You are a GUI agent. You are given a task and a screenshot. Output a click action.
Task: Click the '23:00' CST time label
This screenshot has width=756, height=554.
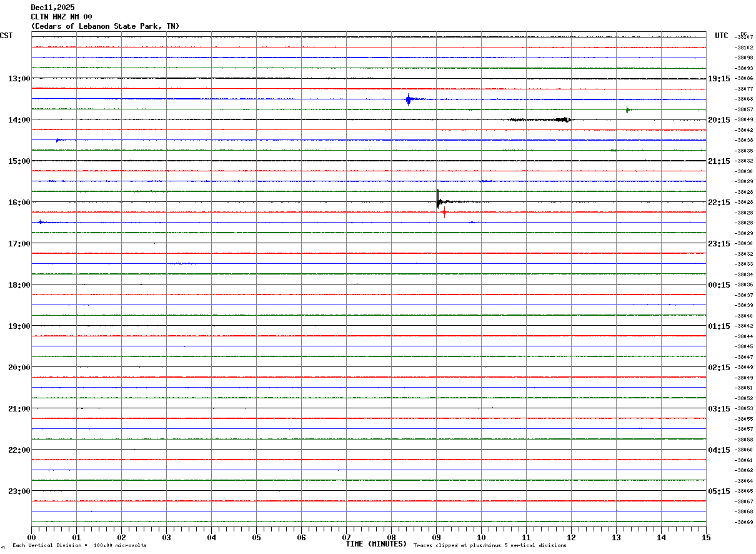pyautogui.click(x=19, y=491)
